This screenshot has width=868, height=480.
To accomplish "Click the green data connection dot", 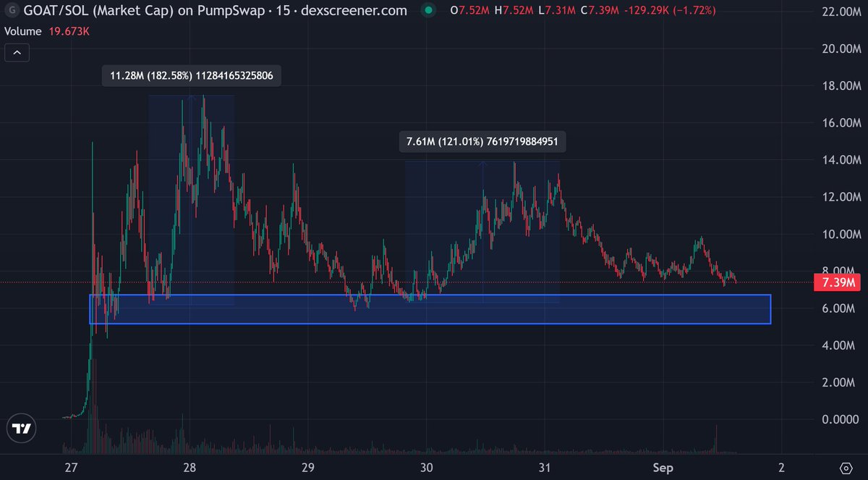I will pyautogui.click(x=430, y=11).
